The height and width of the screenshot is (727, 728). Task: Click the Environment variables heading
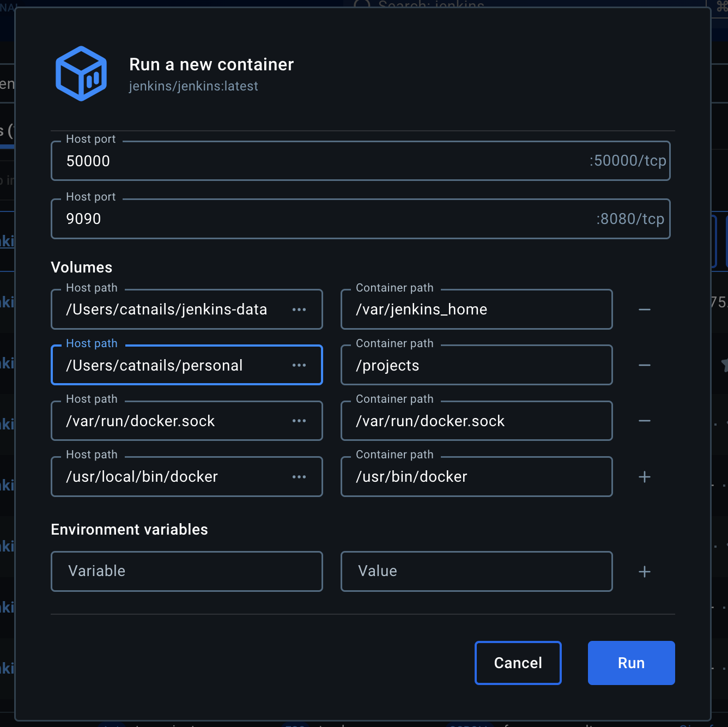click(129, 529)
